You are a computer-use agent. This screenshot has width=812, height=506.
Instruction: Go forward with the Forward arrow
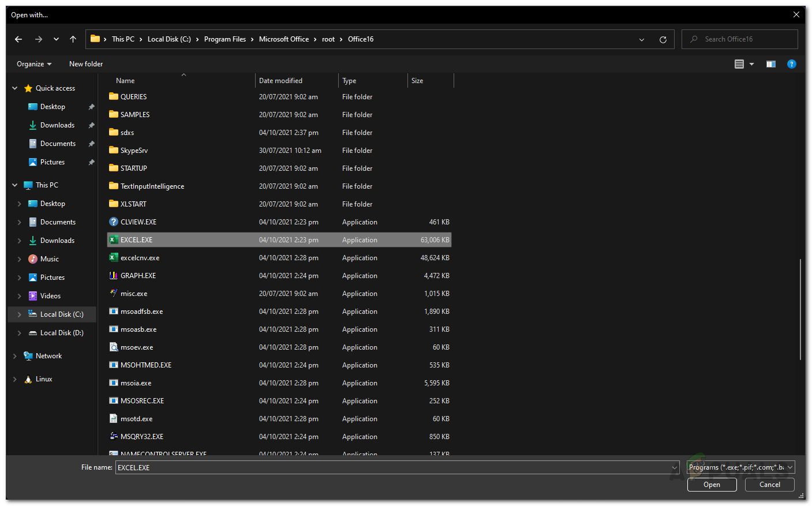(39, 39)
